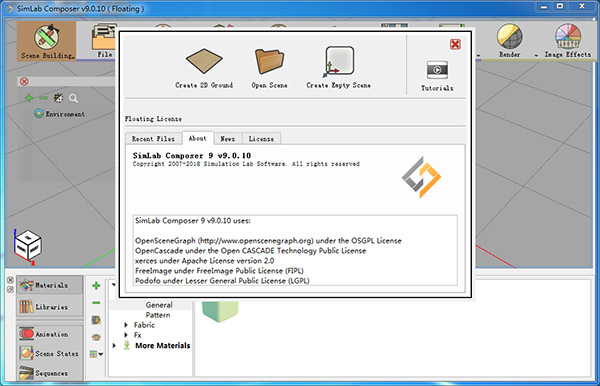Open the Libraries panel

49,307
